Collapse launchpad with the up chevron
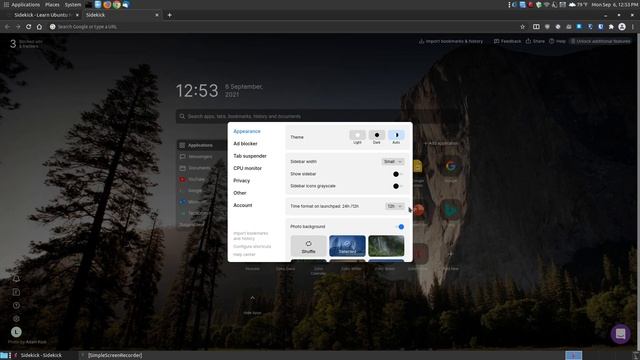640x360 pixels. [x=252, y=298]
